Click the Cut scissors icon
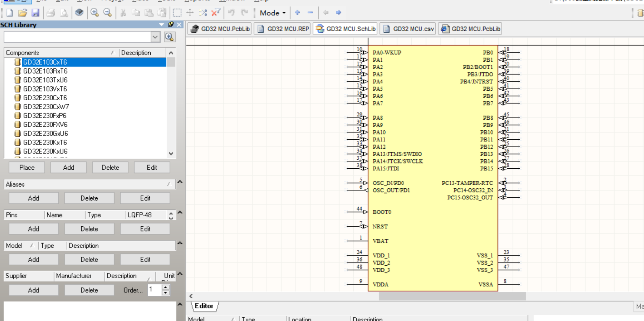This screenshot has height=321, width=644. [123, 13]
